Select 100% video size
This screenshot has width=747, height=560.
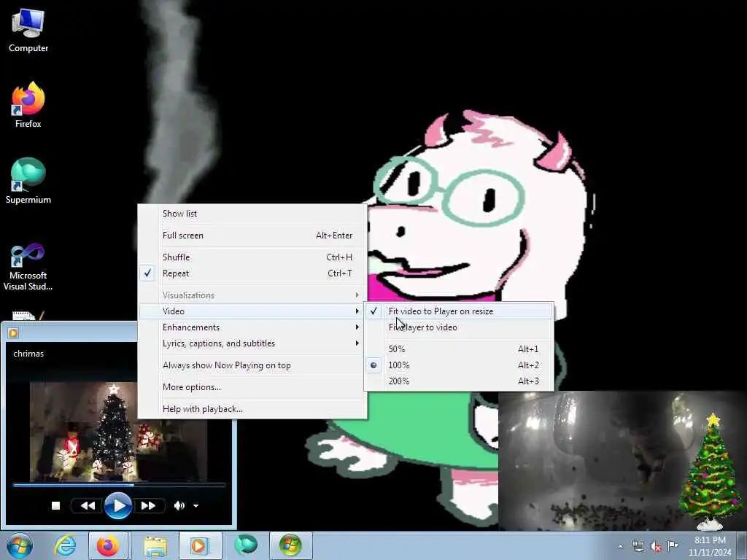coord(460,365)
